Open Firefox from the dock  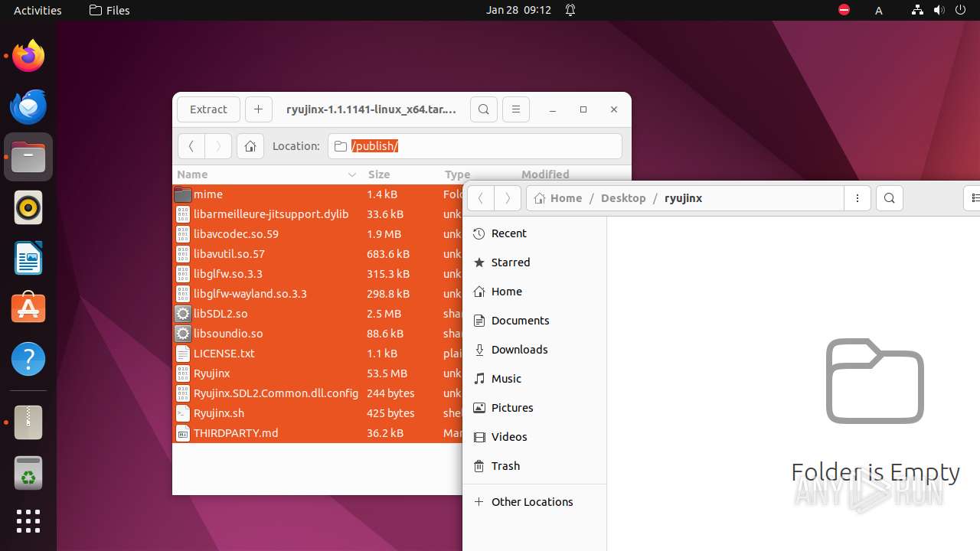[x=28, y=56]
